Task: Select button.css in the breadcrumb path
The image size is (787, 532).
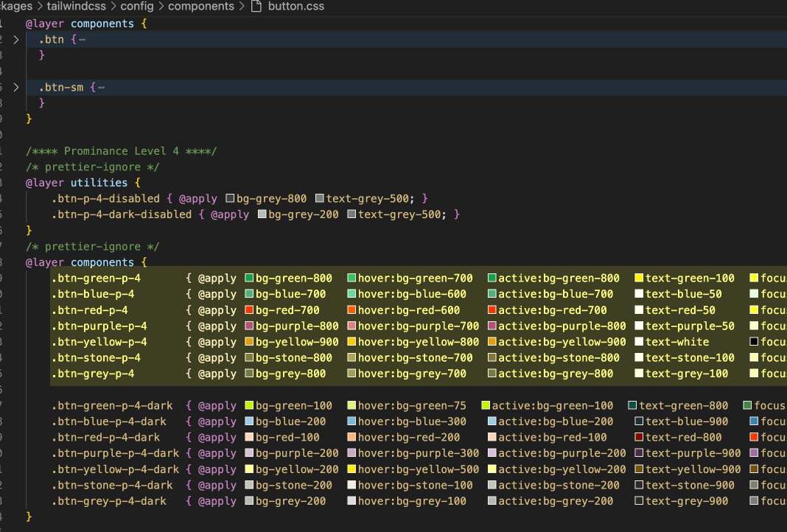Action: [295, 7]
